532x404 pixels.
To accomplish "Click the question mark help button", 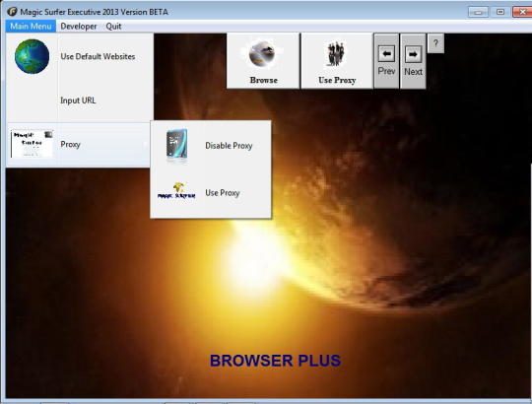I will click(435, 43).
